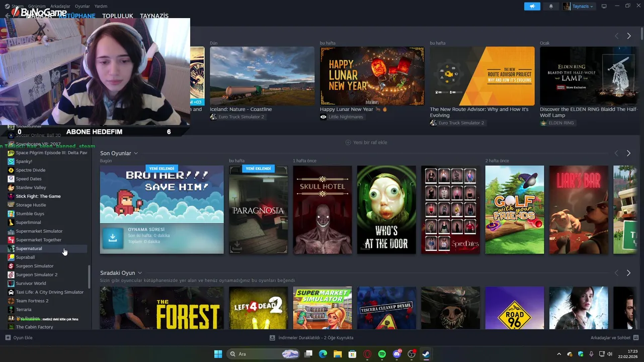Open Microsoft Store from taskbar

point(353,354)
